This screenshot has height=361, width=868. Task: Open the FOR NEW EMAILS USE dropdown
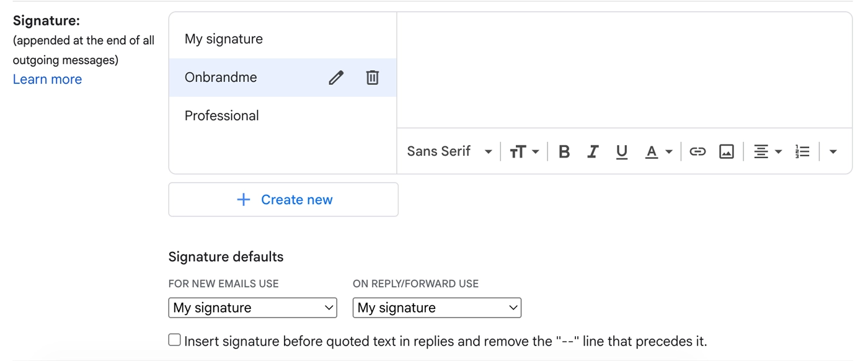tap(252, 308)
